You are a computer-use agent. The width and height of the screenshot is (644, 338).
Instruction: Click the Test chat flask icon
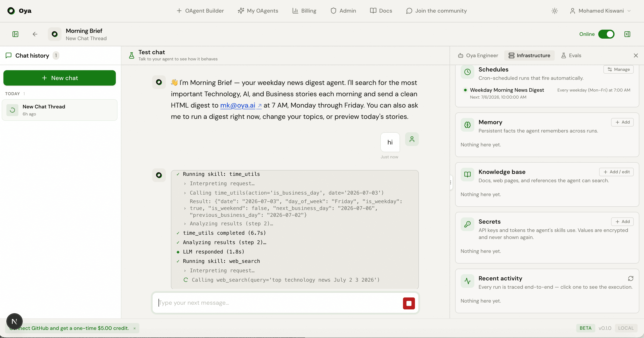click(131, 55)
